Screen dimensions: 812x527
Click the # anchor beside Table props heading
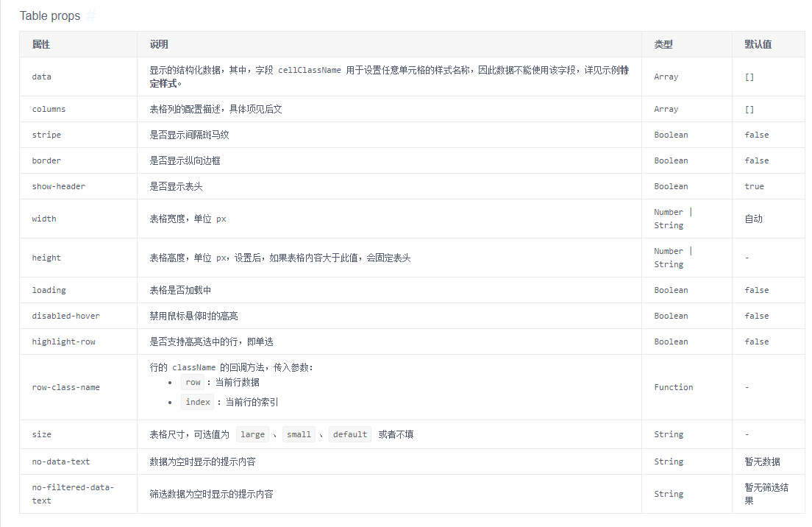tap(91, 15)
